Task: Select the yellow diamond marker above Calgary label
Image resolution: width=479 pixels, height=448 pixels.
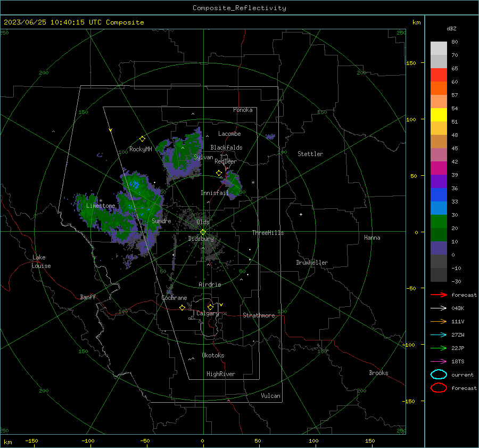Action: click(x=210, y=307)
